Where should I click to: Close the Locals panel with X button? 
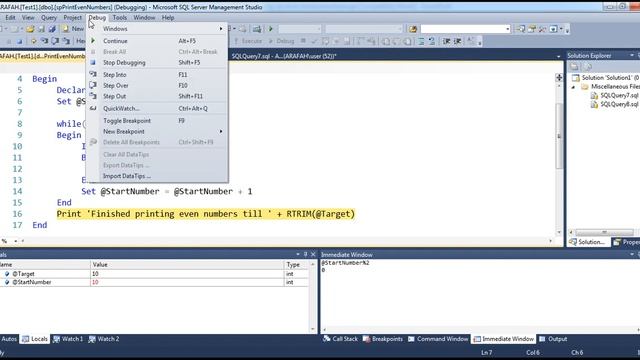point(313,254)
